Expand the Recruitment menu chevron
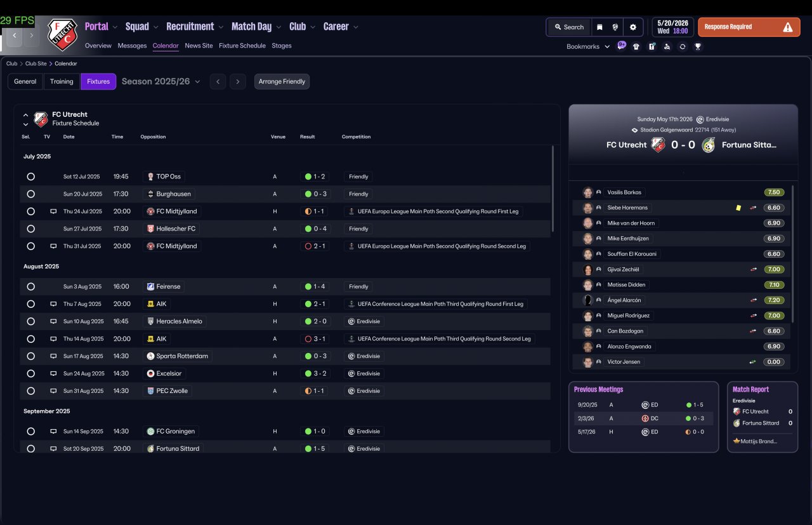This screenshot has width=812, height=525. (x=221, y=27)
